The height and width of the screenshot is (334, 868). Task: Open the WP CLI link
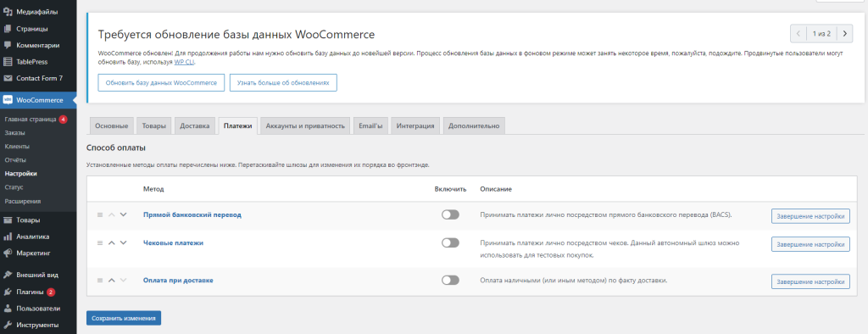tap(185, 62)
